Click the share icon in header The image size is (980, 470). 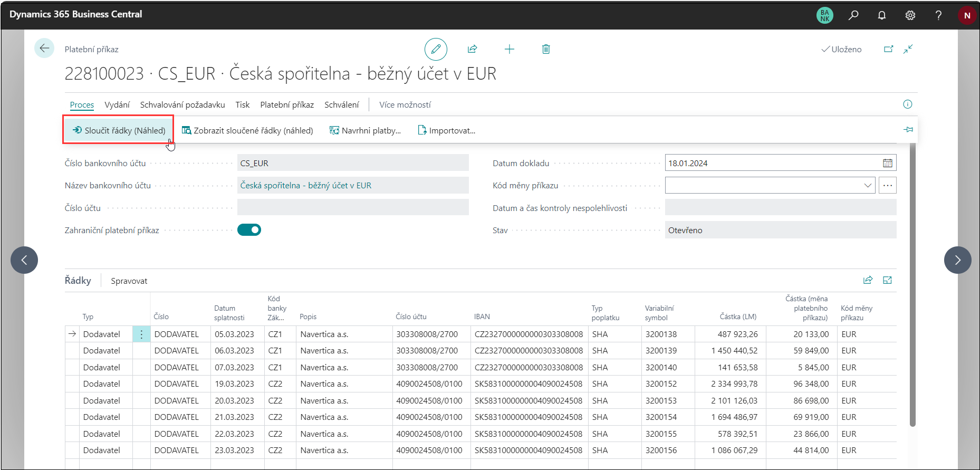click(x=472, y=49)
